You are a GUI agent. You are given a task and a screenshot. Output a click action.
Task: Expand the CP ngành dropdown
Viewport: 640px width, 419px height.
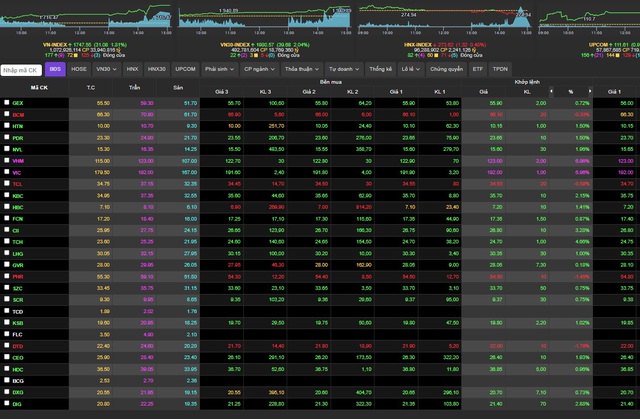tap(259, 70)
